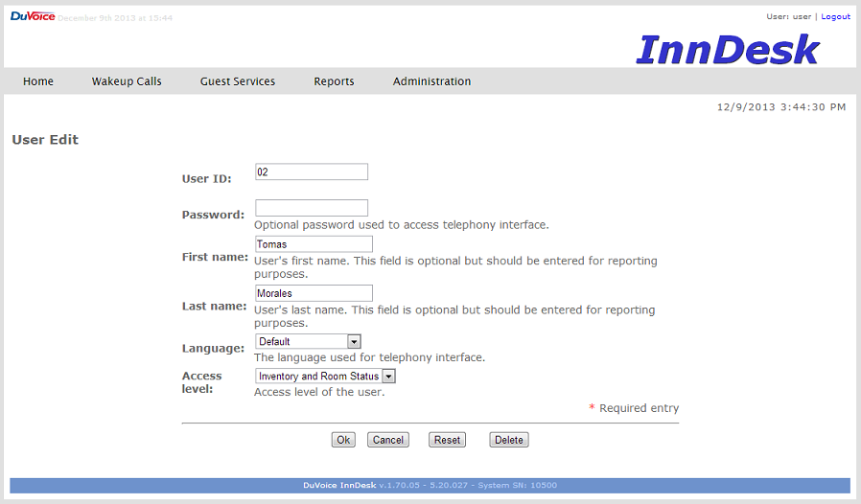Click the 'Password:' label
The image size is (861, 504).
tap(213, 215)
